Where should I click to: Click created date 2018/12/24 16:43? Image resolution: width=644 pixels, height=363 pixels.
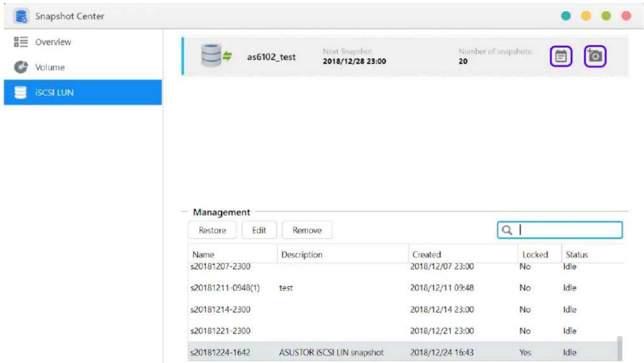(x=442, y=353)
